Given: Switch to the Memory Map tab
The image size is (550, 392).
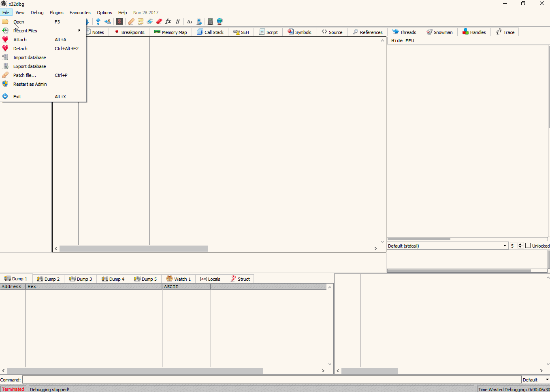Looking at the screenshot, I should pyautogui.click(x=171, y=32).
